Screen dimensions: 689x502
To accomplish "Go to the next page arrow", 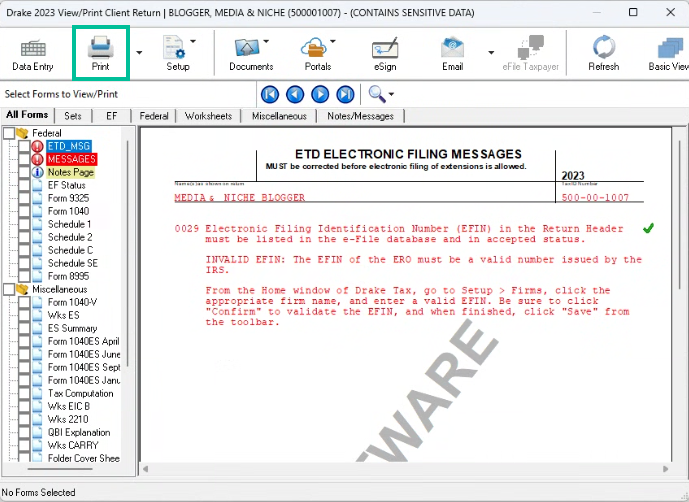I will [x=320, y=95].
